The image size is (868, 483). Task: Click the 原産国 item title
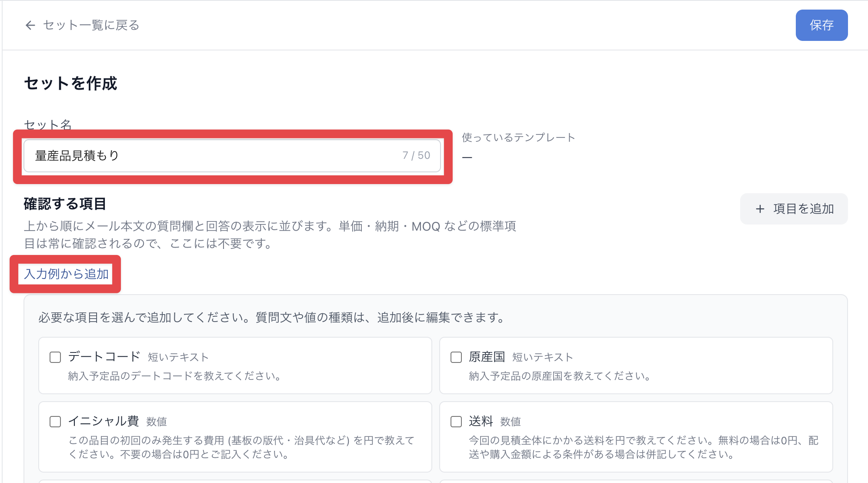(487, 357)
